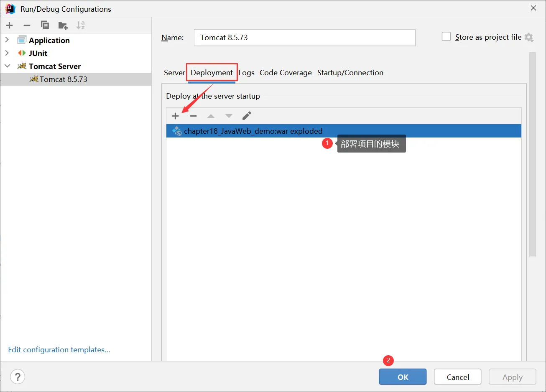The width and height of the screenshot is (546, 392).
Task: Click the Tomcat Server category icon
Action: (x=22, y=66)
